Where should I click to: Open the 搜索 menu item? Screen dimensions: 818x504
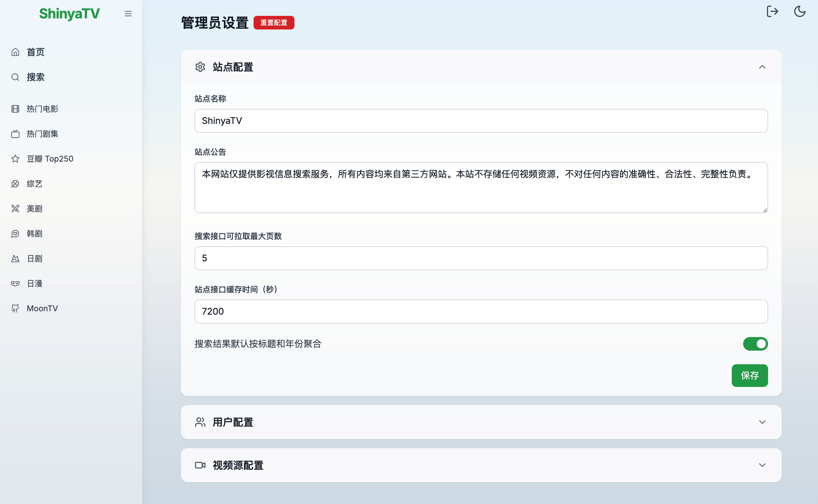pyautogui.click(x=71, y=77)
